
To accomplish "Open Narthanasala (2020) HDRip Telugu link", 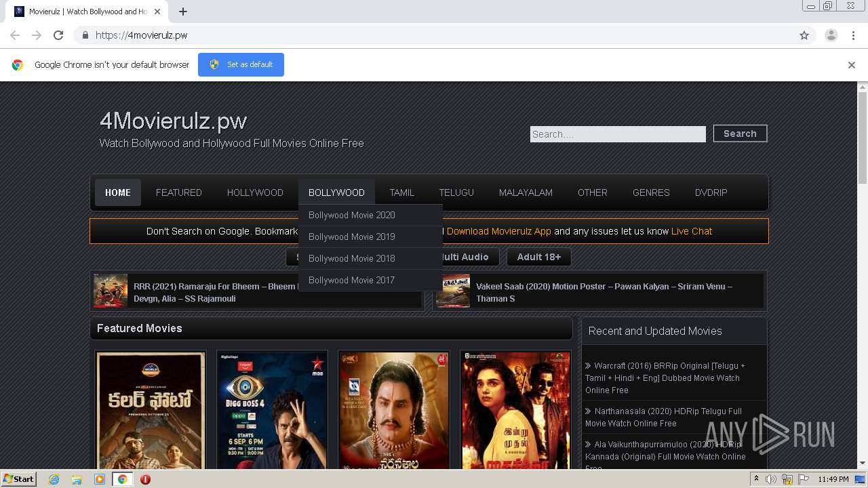I will tap(664, 417).
